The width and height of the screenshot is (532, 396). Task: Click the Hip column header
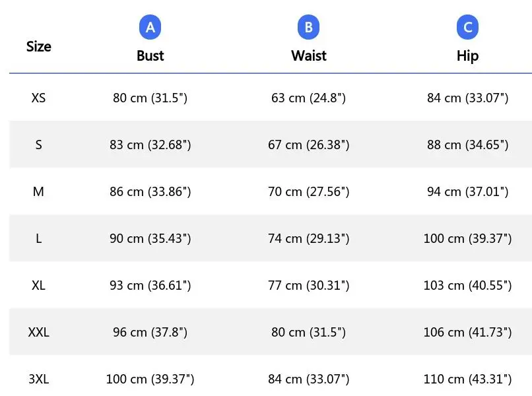467,55
